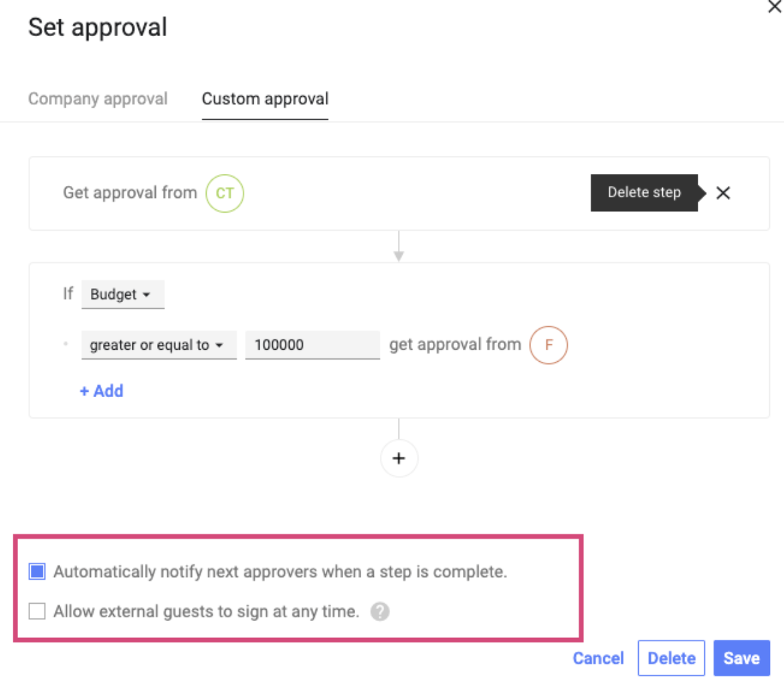The width and height of the screenshot is (784, 686).
Task: Click the CT approver avatar
Action: click(224, 193)
